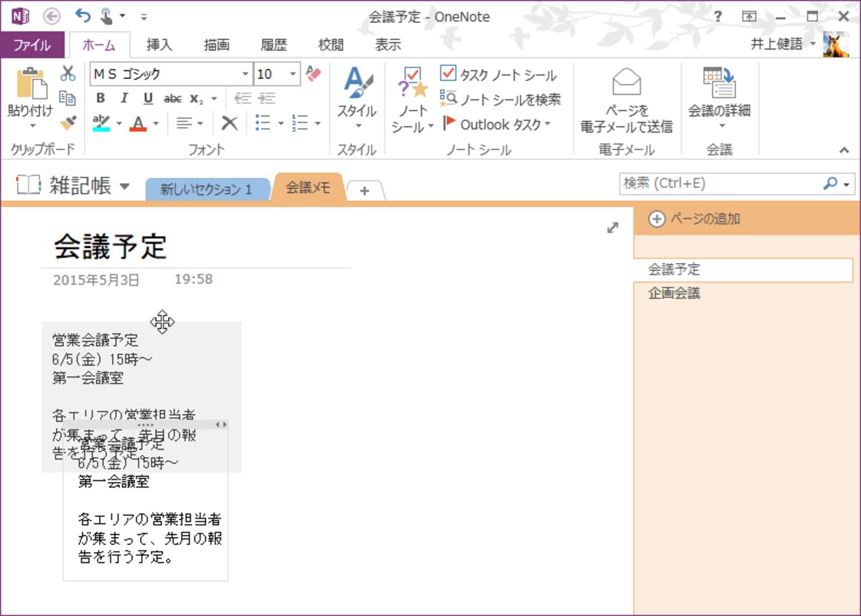This screenshot has width=861, height=616.
Task: Undo the last action
Action: point(83,16)
